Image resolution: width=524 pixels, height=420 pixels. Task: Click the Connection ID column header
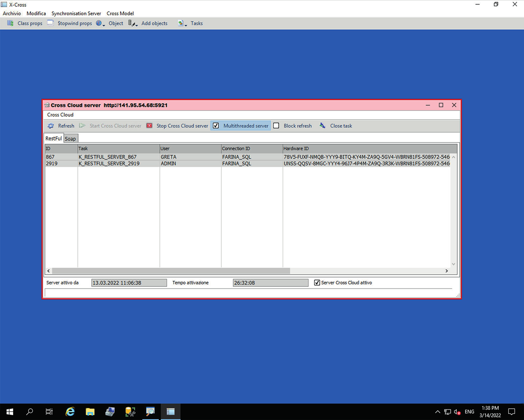click(252, 148)
